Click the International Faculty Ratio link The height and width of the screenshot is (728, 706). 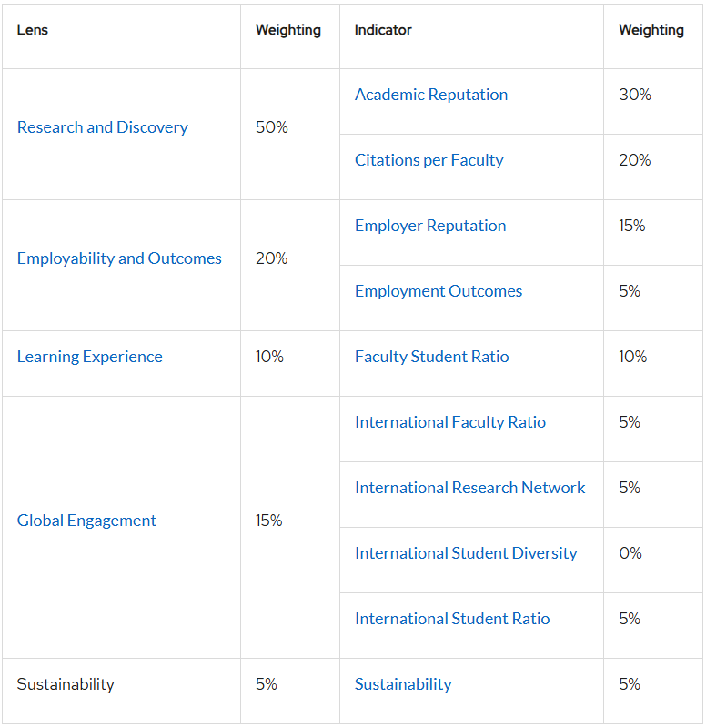pos(450,422)
